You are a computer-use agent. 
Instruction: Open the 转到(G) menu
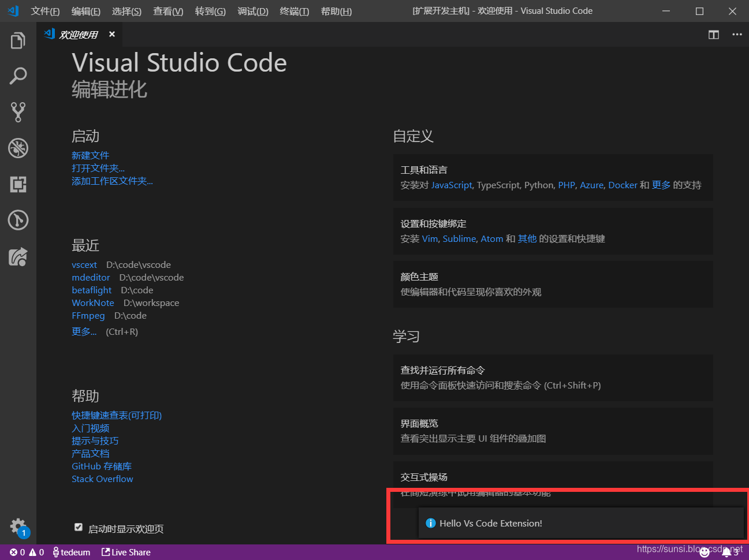pyautogui.click(x=210, y=11)
